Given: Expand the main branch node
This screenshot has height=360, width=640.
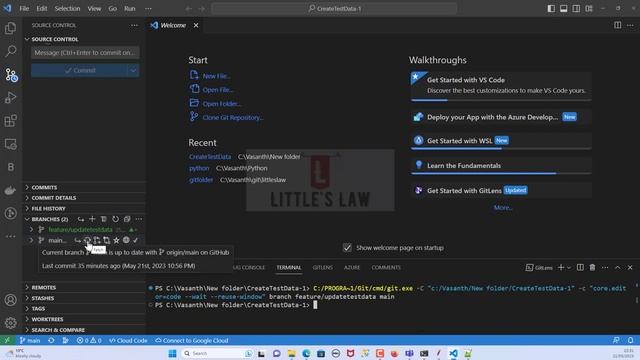Looking at the screenshot, I should (31, 240).
